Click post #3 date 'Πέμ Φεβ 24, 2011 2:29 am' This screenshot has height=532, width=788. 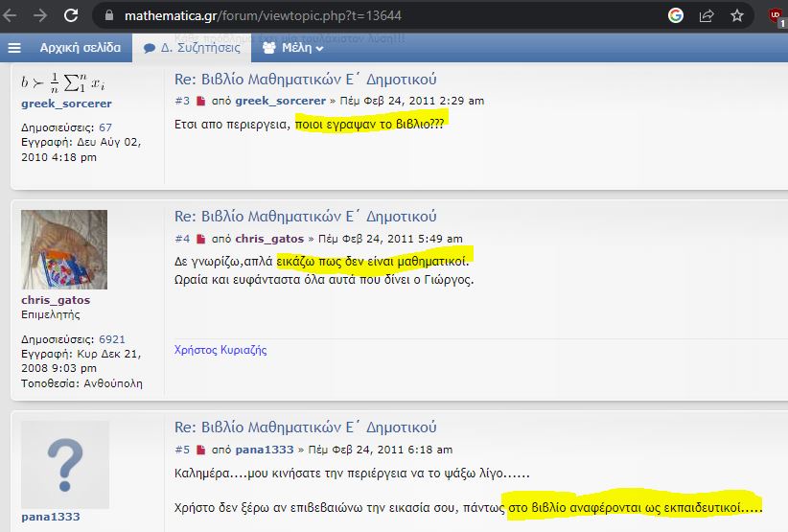[411, 101]
